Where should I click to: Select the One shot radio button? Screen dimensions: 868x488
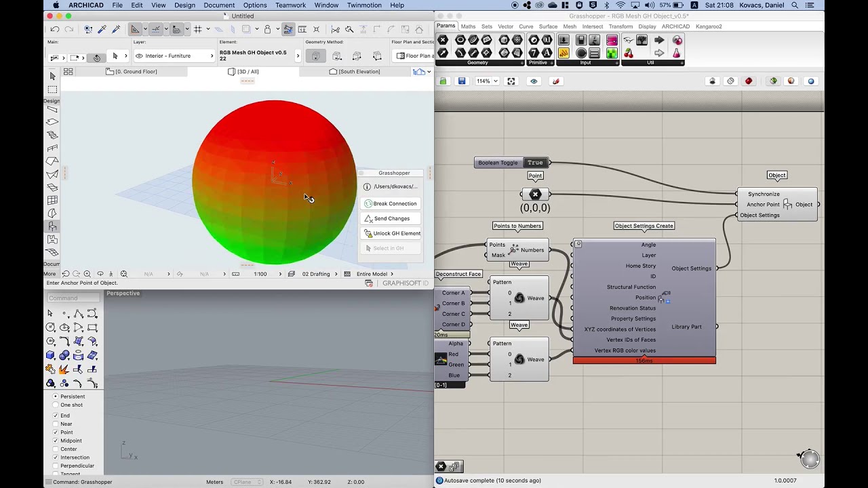[x=56, y=405]
